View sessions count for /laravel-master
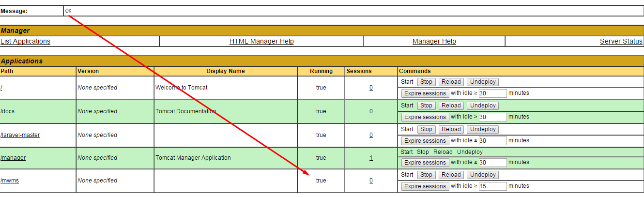The width and height of the screenshot is (644, 197). pyautogui.click(x=371, y=135)
